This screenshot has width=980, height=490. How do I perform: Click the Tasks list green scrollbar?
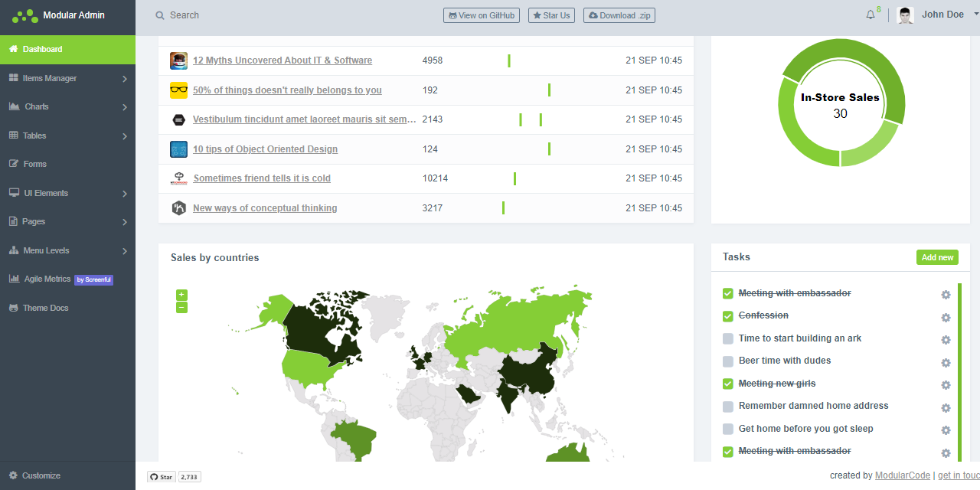959,372
